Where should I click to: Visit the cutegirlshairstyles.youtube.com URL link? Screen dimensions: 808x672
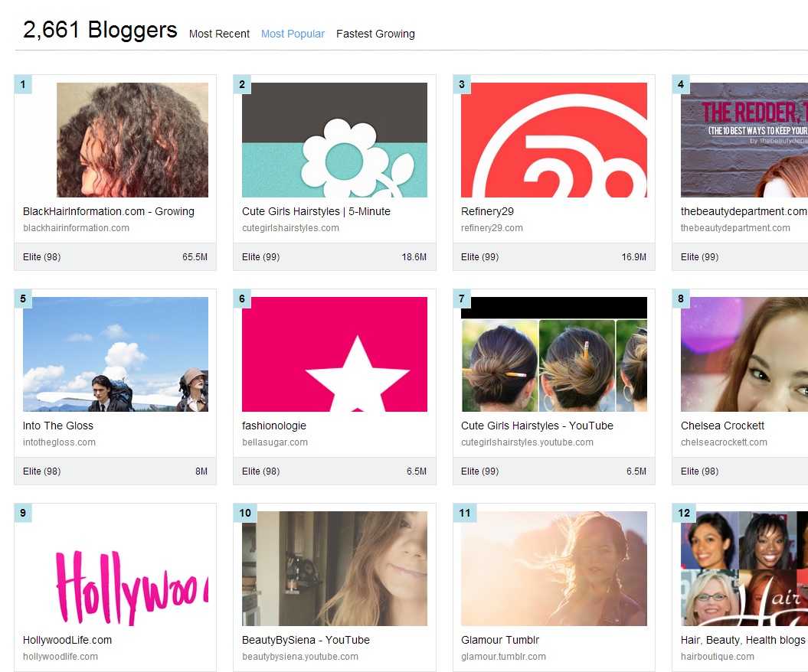527,442
